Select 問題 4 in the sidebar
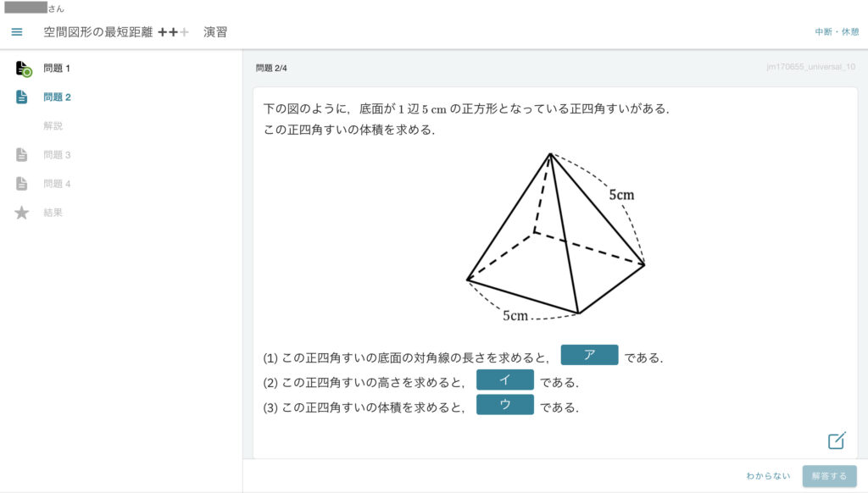Viewport: 868px width, 493px height. click(57, 184)
